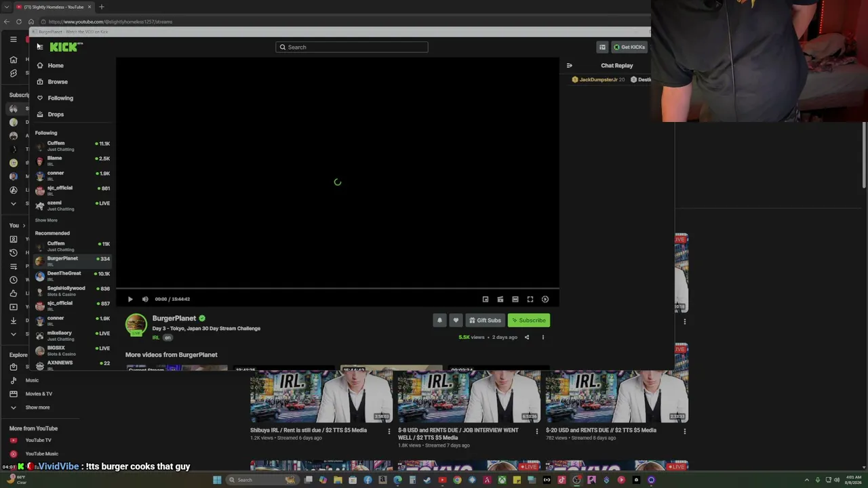Click the YouTube Home sidebar icon
Viewport: 868px width, 488px height.
[14, 60]
